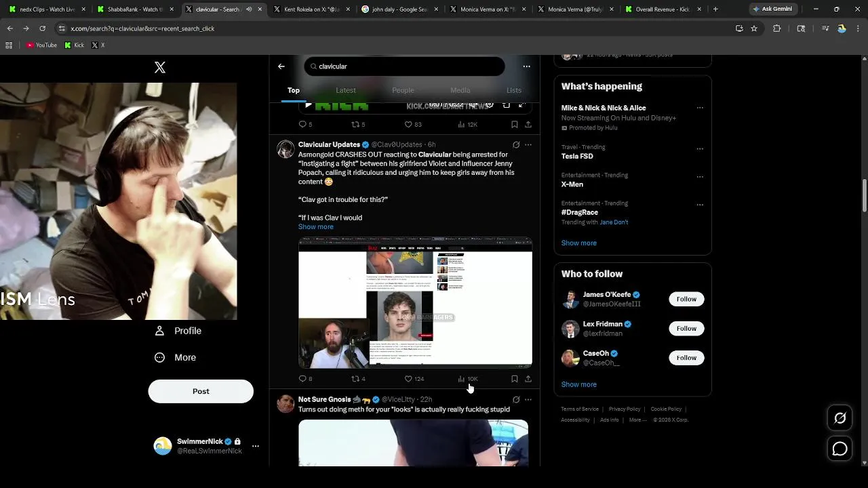Switch to the Top tab
Screen dimensions: 868x488
[294, 90]
